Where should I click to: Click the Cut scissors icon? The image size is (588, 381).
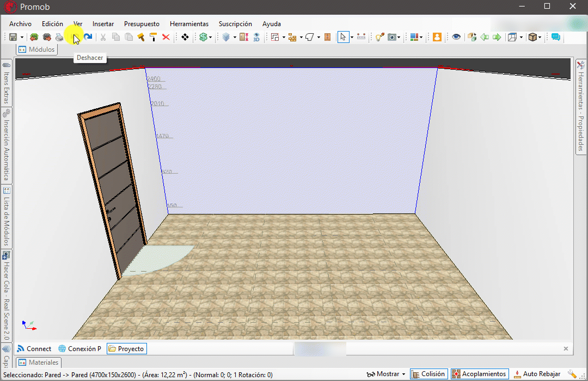[103, 37]
